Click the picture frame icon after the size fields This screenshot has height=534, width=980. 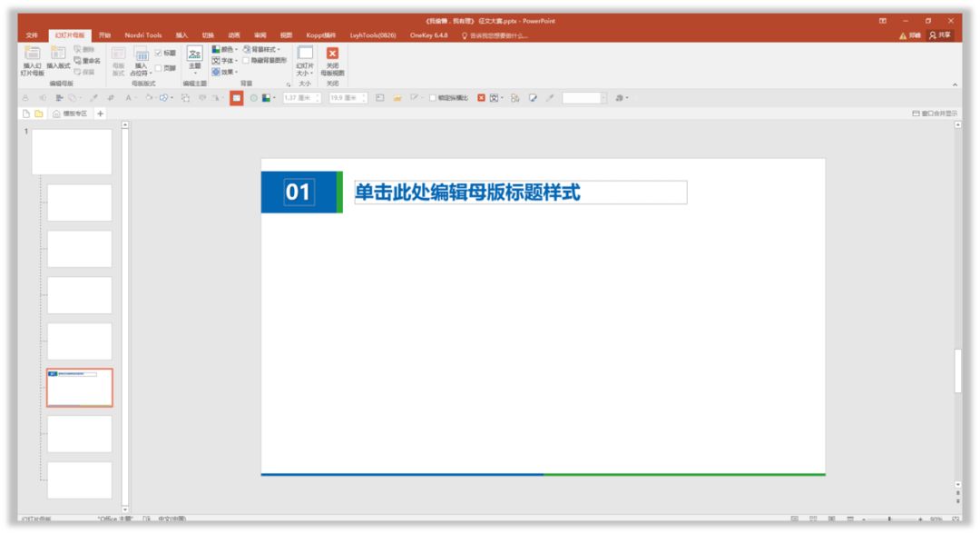(x=379, y=98)
